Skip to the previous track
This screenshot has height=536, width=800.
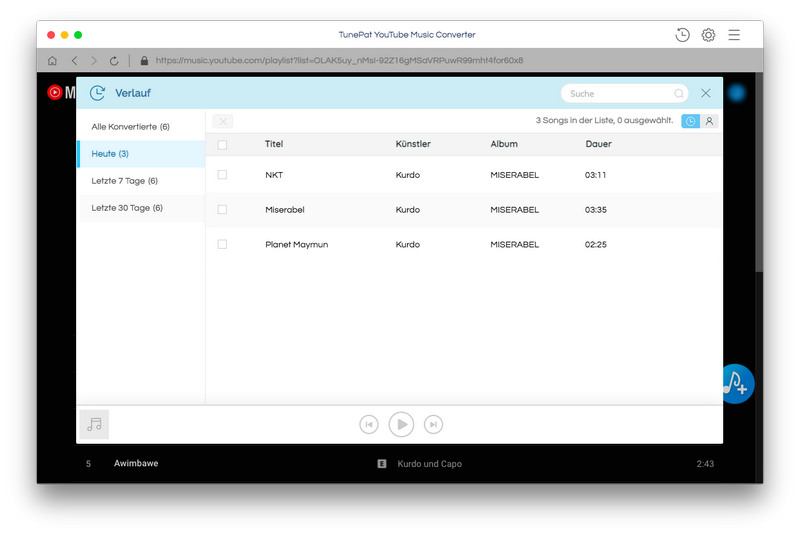point(369,424)
